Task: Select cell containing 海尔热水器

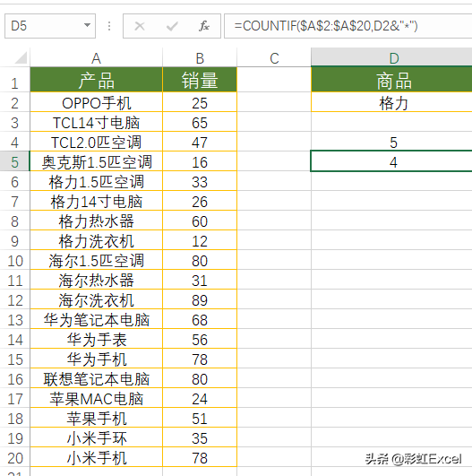Action: pyautogui.click(x=96, y=281)
